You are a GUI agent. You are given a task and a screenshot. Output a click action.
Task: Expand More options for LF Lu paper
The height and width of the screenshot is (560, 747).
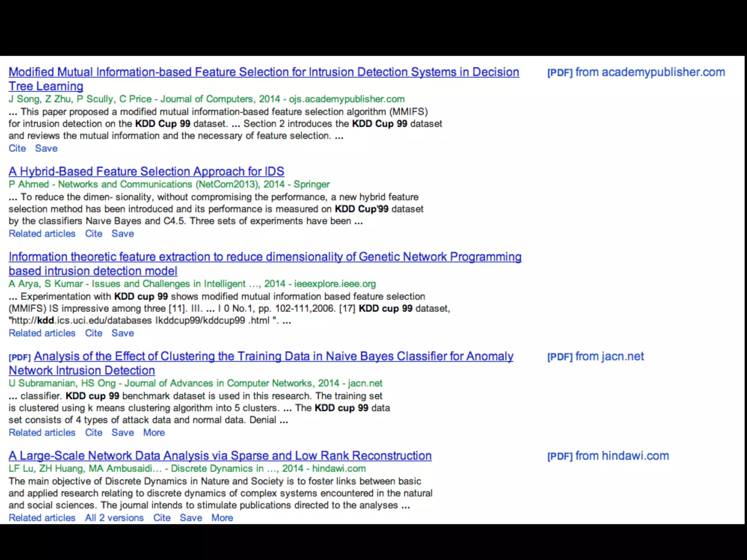click(222, 518)
